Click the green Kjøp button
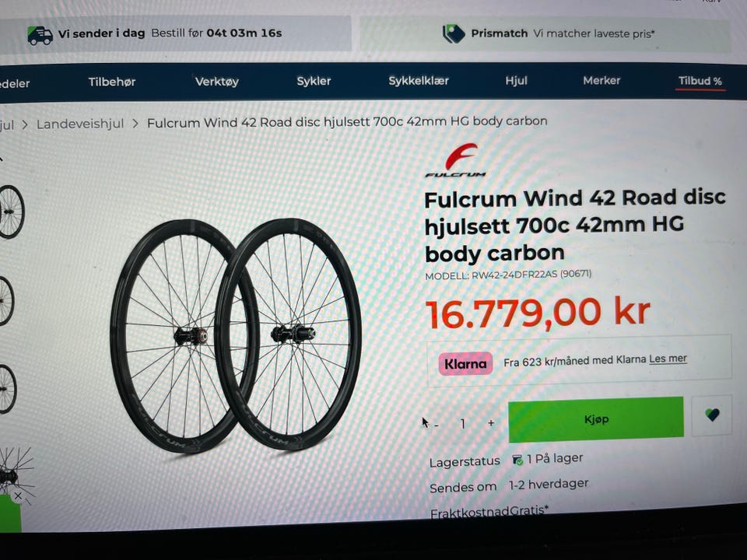 click(x=596, y=419)
